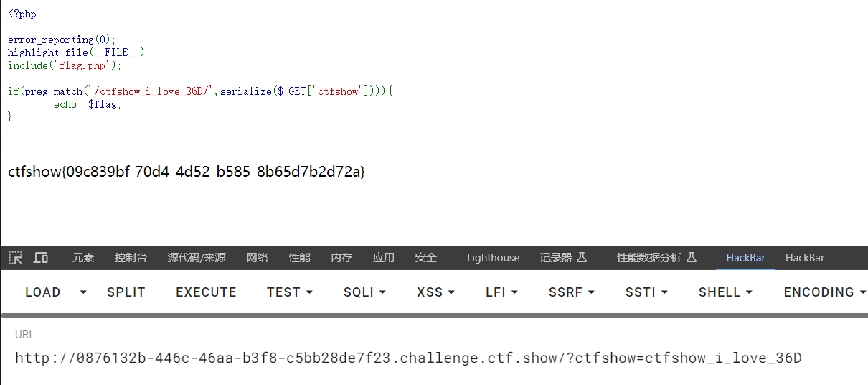Activate the inspect element picker icon
Viewport: 868px width, 385px height.
pyautogui.click(x=16, y=257)
